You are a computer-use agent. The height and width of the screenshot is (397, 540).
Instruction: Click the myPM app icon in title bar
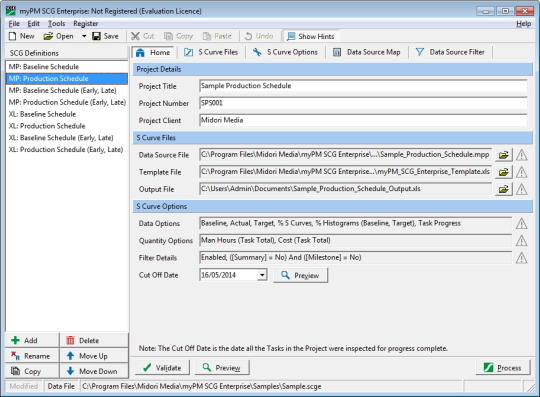coord(11,11)
